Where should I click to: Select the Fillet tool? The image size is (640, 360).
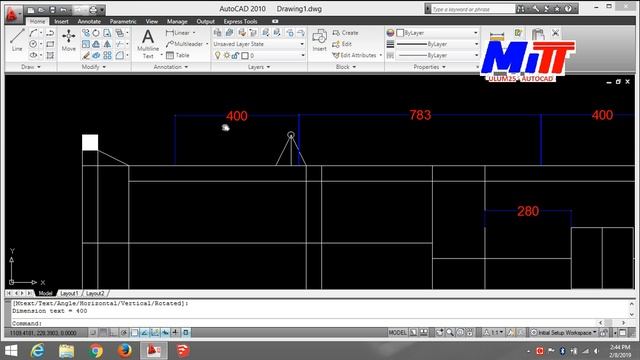tap(120, 55)
